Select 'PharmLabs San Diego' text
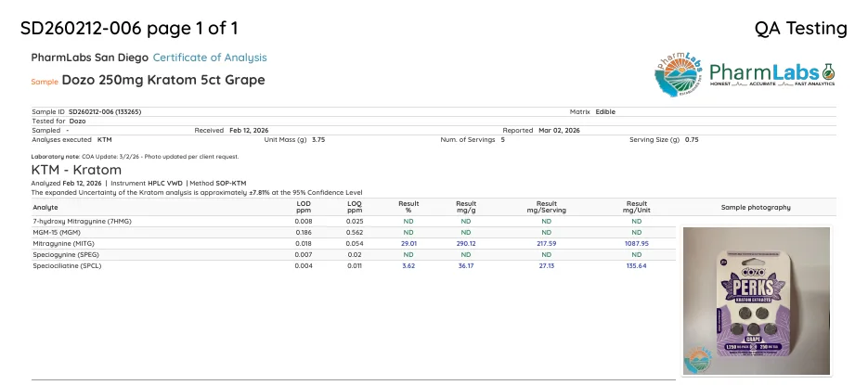868x385 pixels. click(x=90, y=58)
